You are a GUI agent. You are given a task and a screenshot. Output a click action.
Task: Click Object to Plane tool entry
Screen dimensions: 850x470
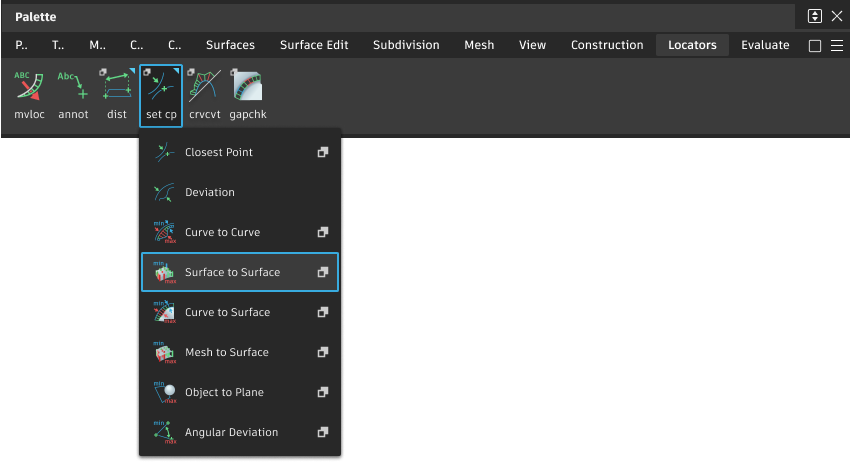click(x=224, y=392)
